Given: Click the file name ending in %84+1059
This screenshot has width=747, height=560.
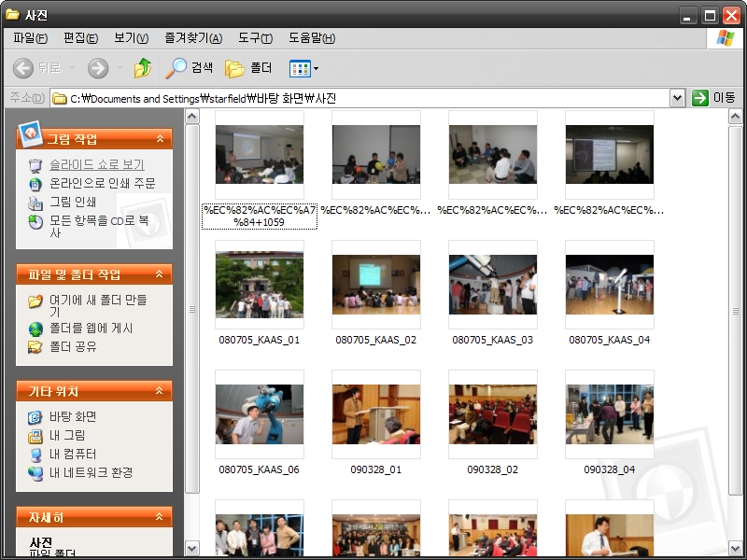Looking at the screenshot, I should coord(260,217).
